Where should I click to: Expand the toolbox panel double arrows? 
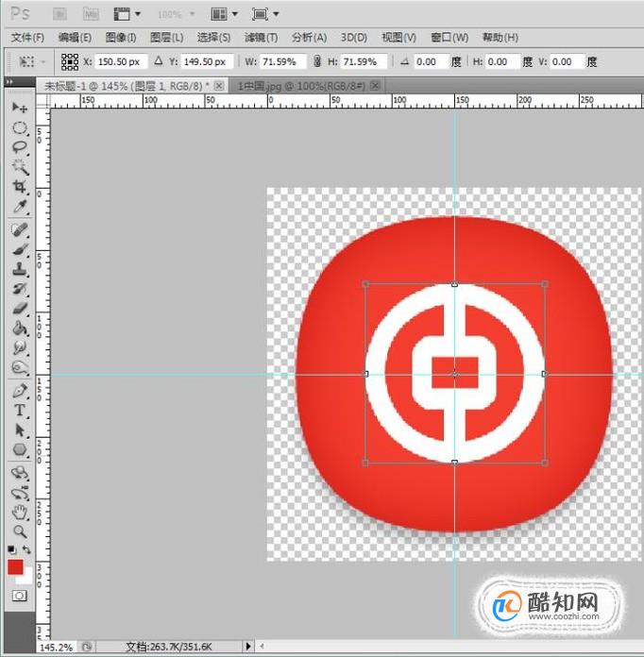coord(9,82)
